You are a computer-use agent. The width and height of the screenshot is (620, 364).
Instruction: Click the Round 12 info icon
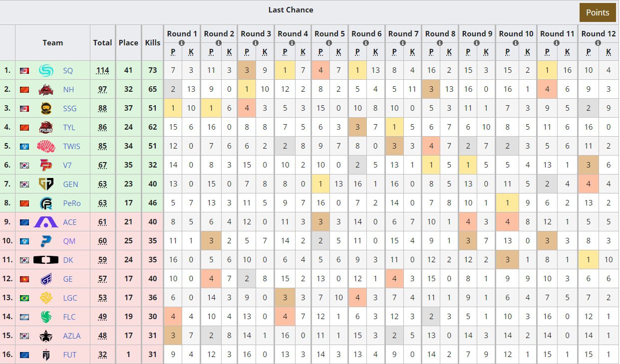(x=598, y=43)
